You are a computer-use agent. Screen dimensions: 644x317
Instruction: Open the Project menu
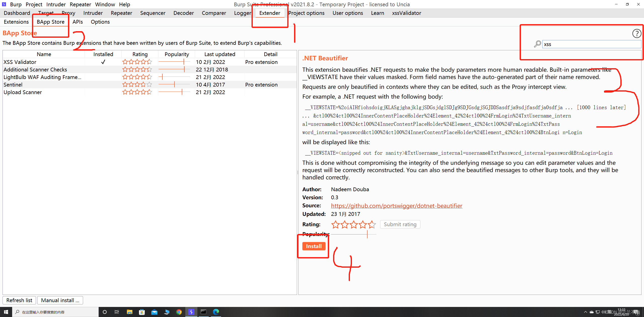pos(34,4)
